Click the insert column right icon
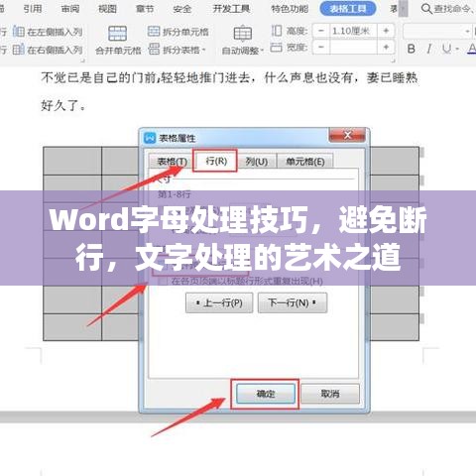 click(x=19, y=50)
